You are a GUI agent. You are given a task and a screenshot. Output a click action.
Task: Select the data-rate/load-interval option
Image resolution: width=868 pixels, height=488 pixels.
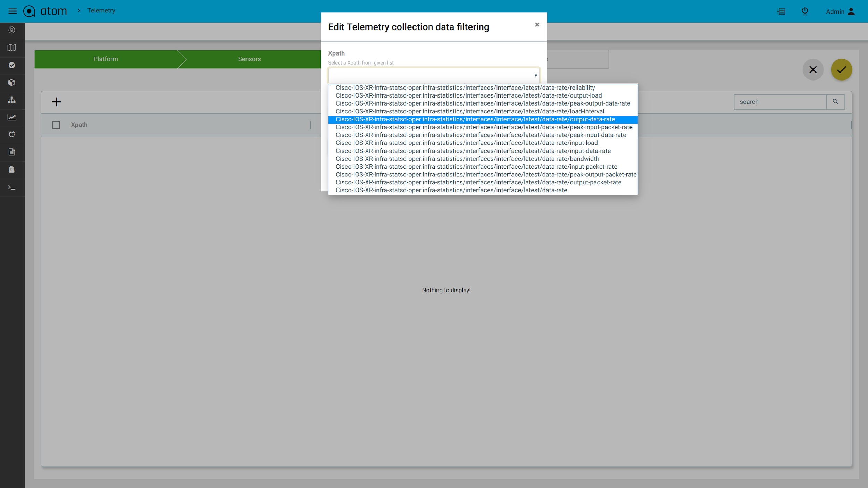pos(483,111)
